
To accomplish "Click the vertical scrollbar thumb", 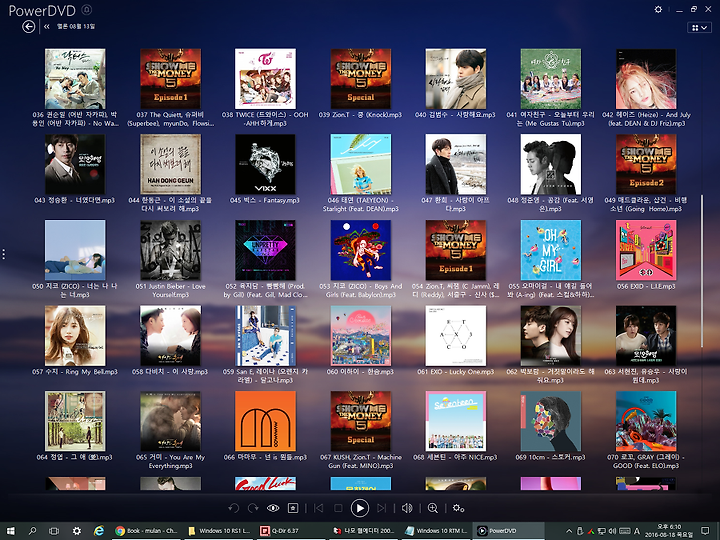I will (x=702, y=271).
